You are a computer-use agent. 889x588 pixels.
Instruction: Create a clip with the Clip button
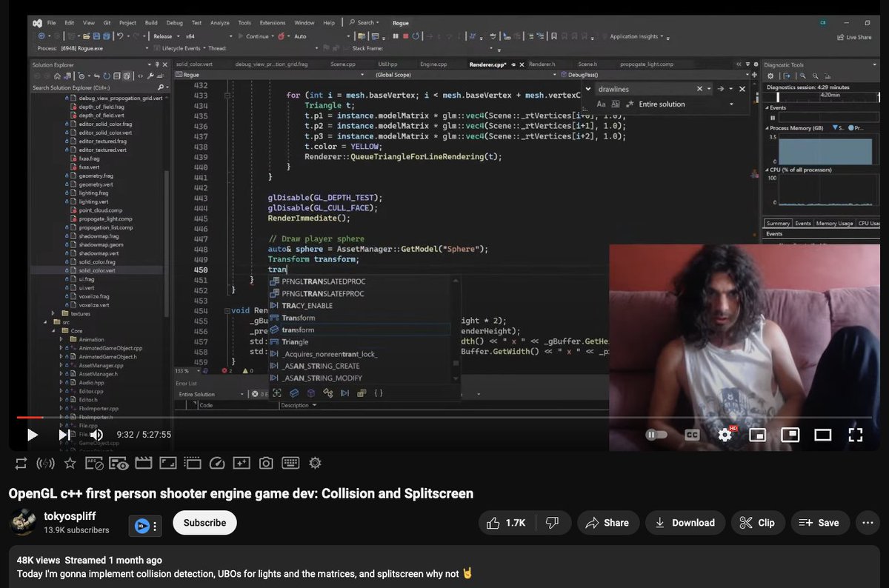[758, 523]
